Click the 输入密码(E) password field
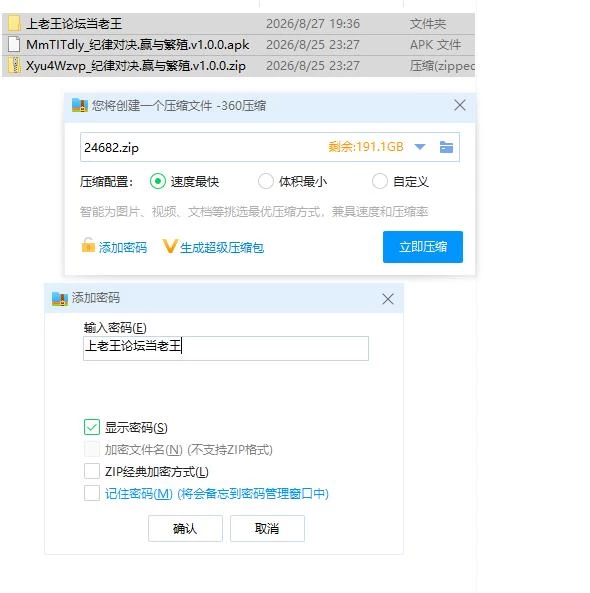This screenshot has height=593, width=590. click(226, 348)
